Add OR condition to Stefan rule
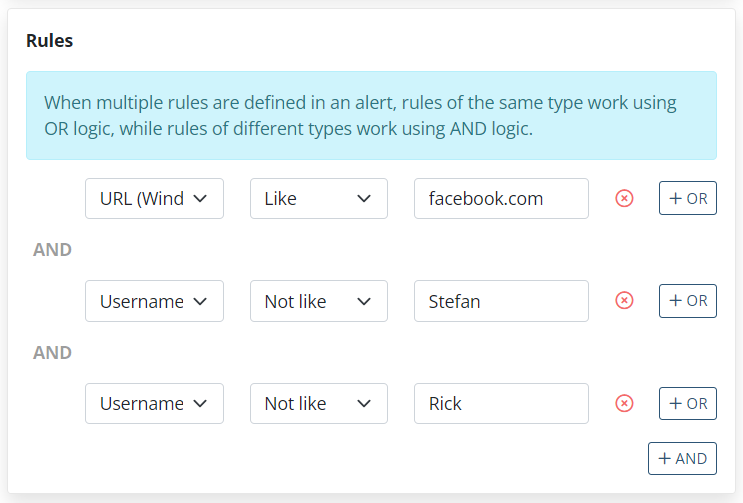 click(688, 301)
